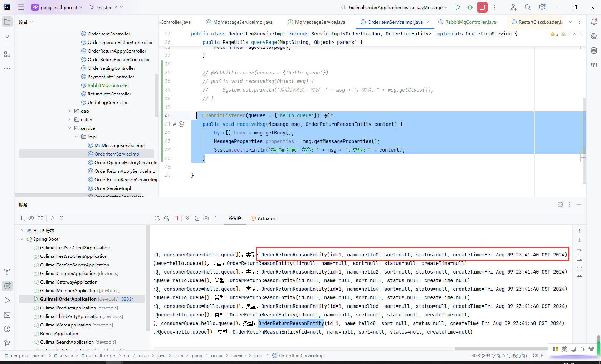Open the Maven tool window icon
601x364 pixels.
tap(594, 65)
